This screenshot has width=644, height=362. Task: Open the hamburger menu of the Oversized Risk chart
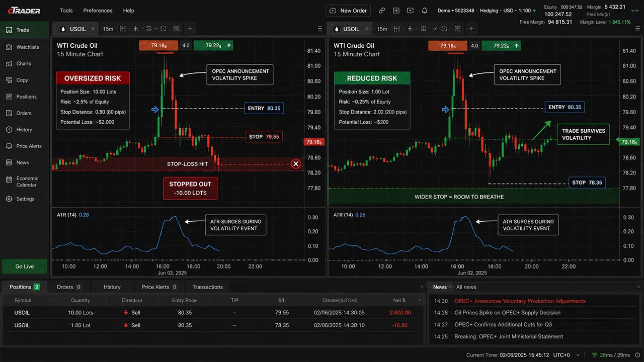320,29
